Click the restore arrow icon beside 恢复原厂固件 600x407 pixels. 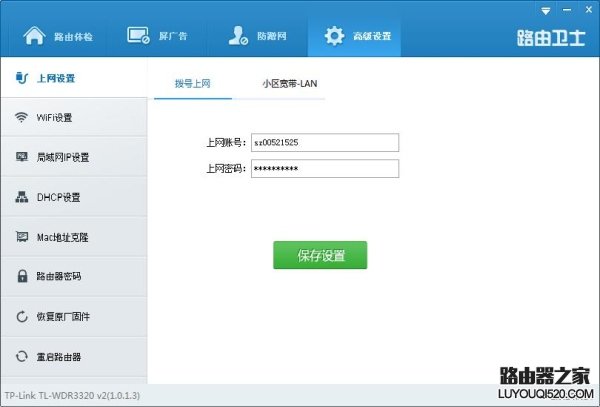tap(22, 316)
